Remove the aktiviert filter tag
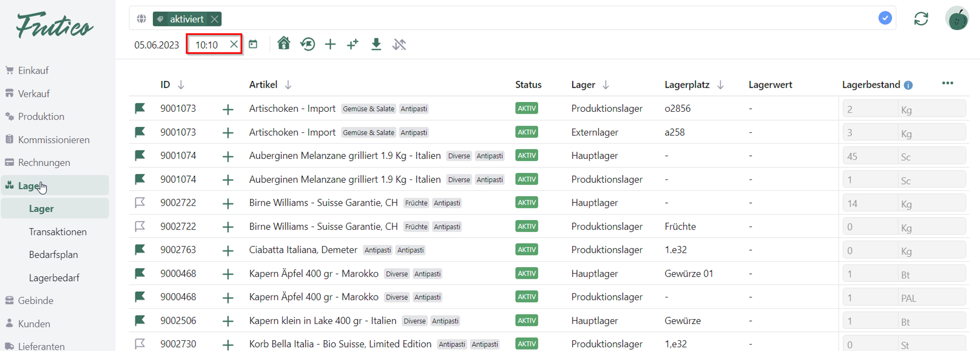 coord(215,19)
